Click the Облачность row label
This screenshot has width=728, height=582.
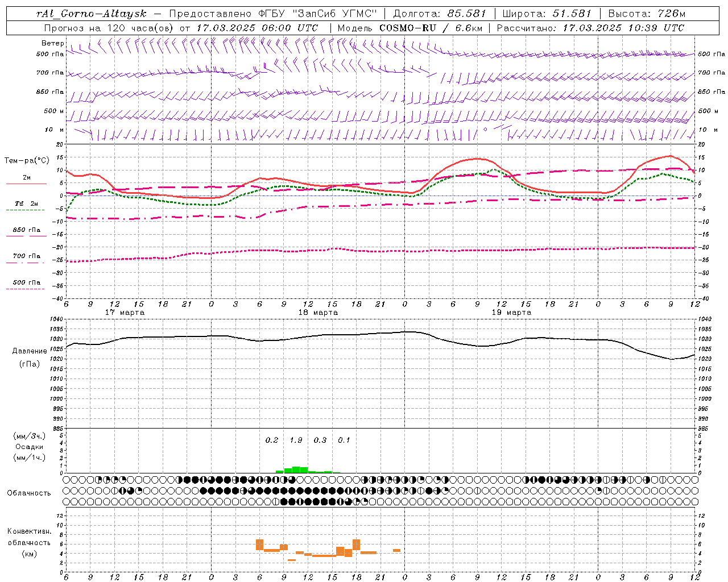point(28,493)
